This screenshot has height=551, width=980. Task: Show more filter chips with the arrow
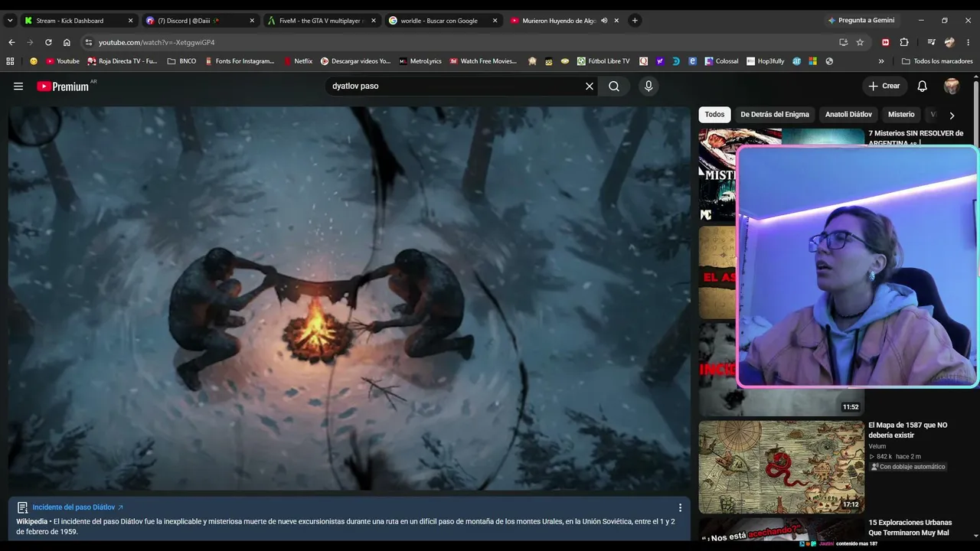click(x=952, y=116)
